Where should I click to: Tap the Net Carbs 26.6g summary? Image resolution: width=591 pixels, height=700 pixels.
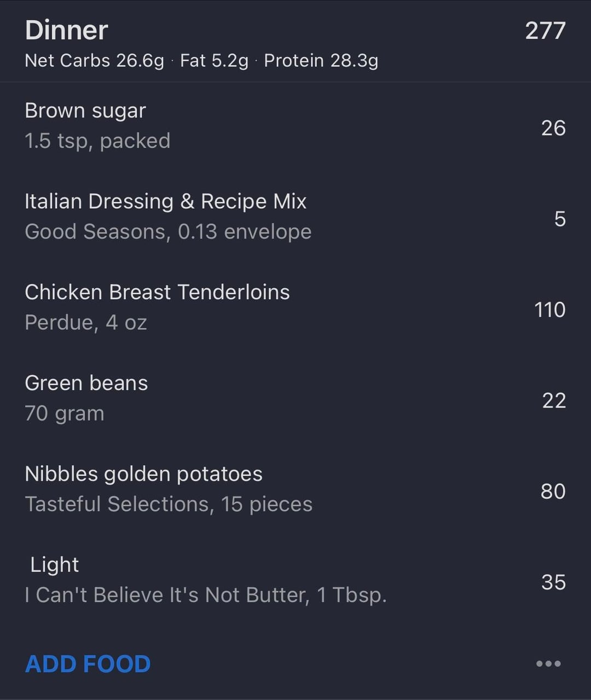(94, 61)
